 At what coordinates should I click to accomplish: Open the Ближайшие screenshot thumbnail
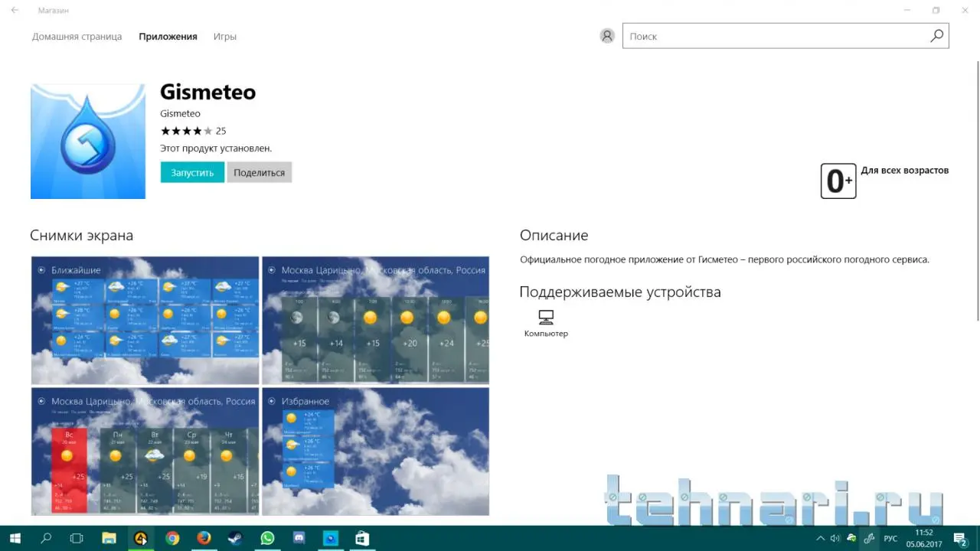(145, 320)
